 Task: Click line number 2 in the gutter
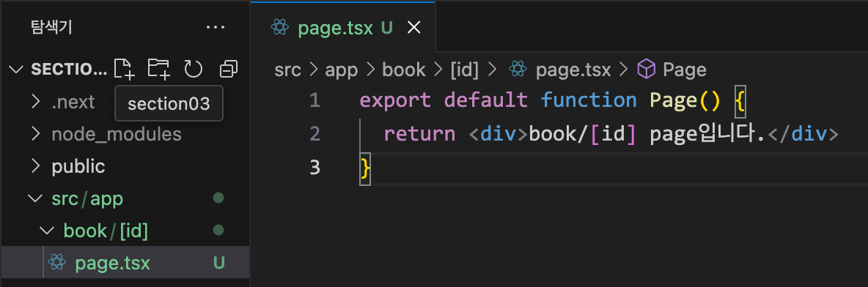(x=315, y=134)
